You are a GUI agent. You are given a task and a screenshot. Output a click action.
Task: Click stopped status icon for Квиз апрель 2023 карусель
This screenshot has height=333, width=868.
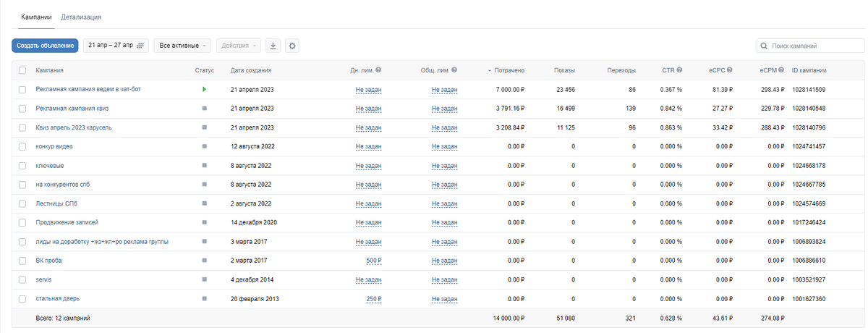point(205,127)
